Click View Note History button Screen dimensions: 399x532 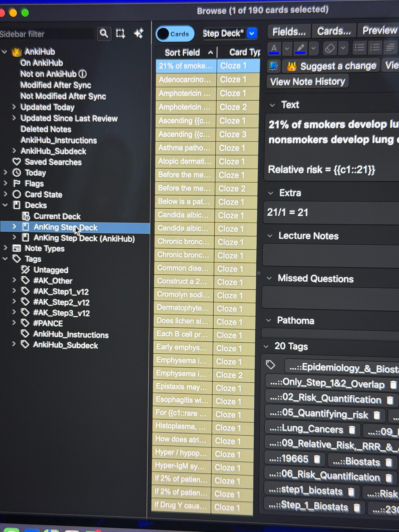pos(308,82)
